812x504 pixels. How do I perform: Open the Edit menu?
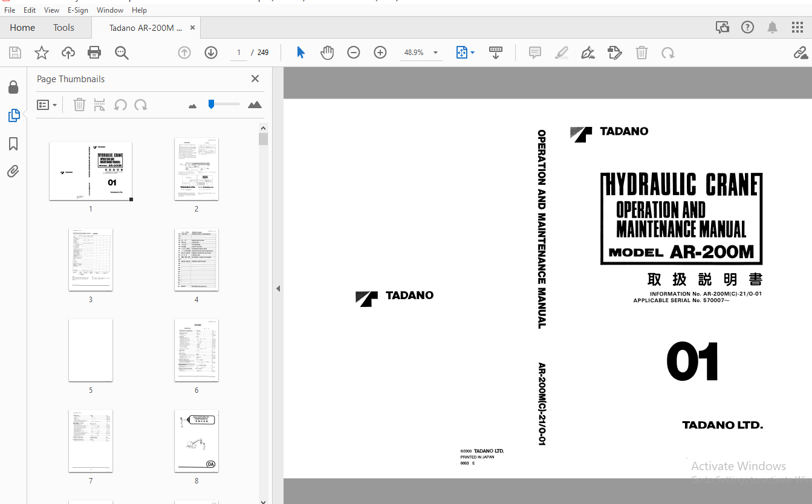point(30,10)
